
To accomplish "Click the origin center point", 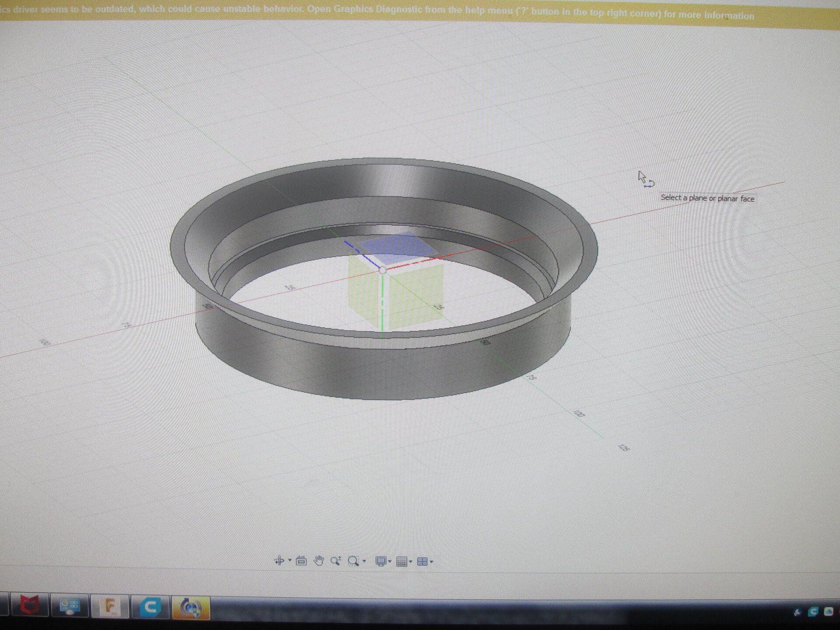I will click(x=382, y=270).
